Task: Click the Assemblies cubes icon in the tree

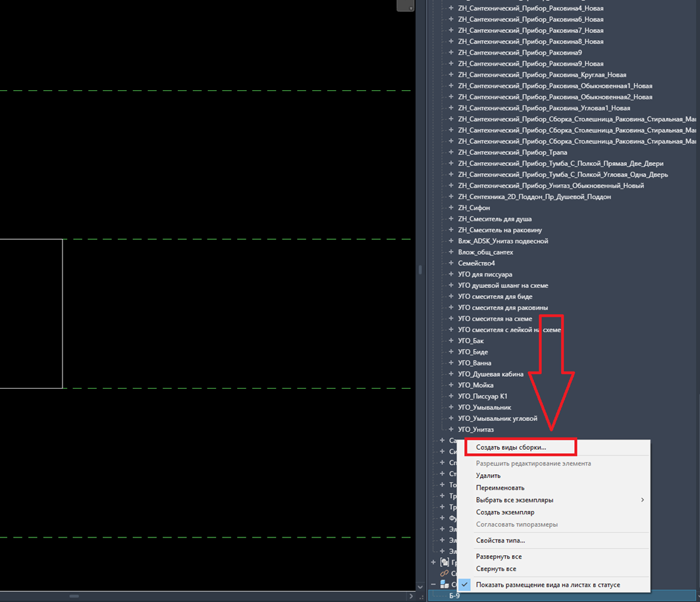Action: click(x=444, y=584)
